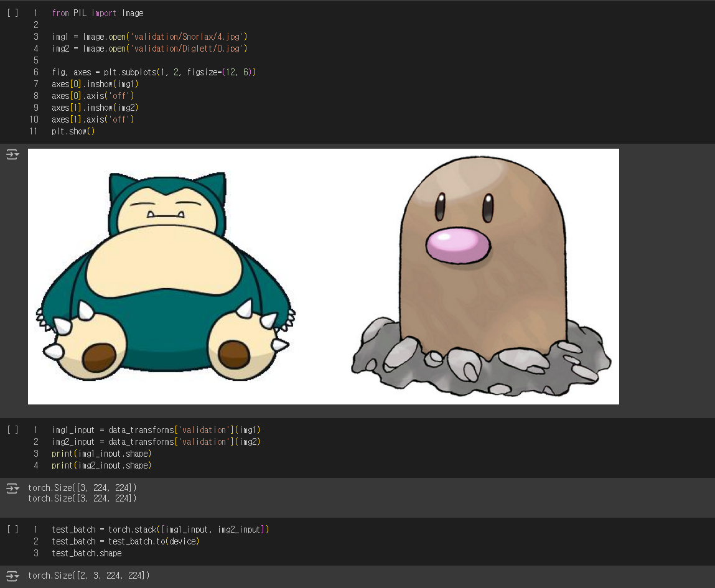Screen dimensions: 715x588
Task: Click the img2_input data_transforms line
Action: pos(156,442)
